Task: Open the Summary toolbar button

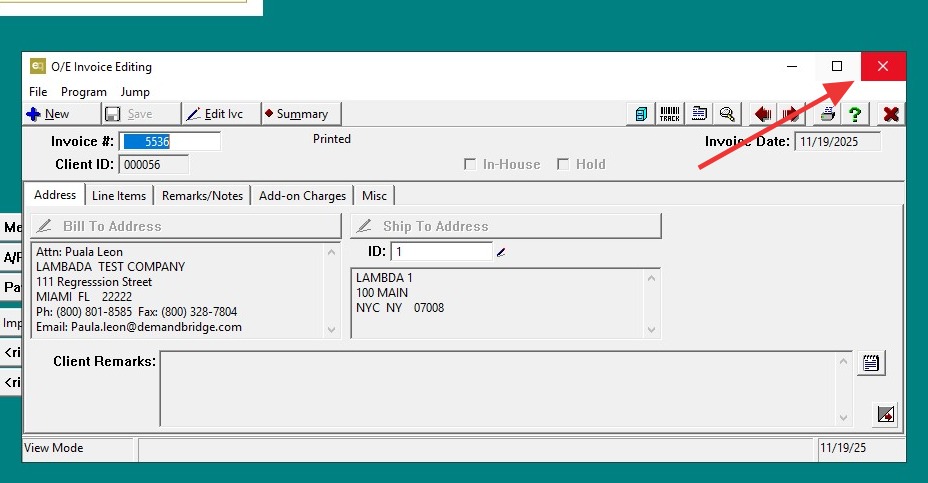Action: pos(301,114)
